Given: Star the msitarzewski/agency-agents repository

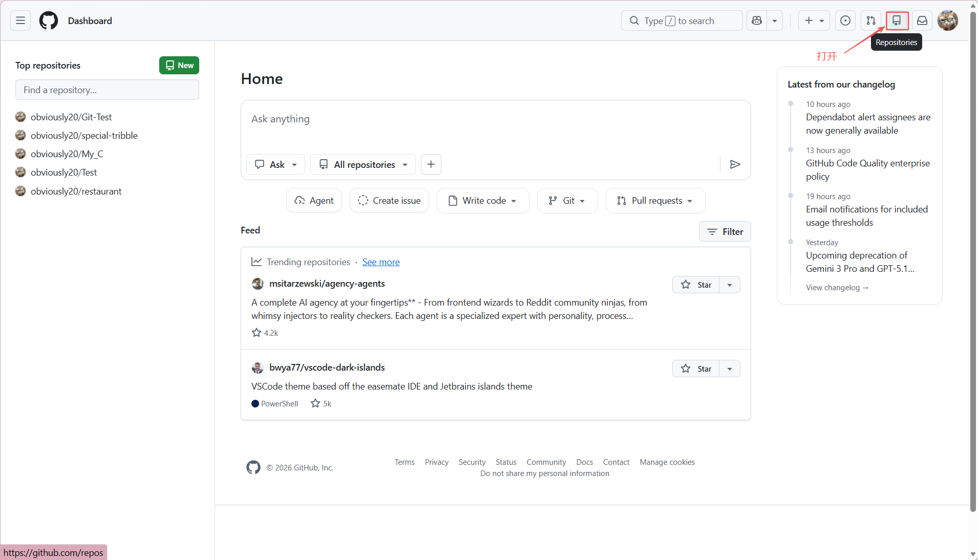Looking at the screenshot, I should [696, 285].
